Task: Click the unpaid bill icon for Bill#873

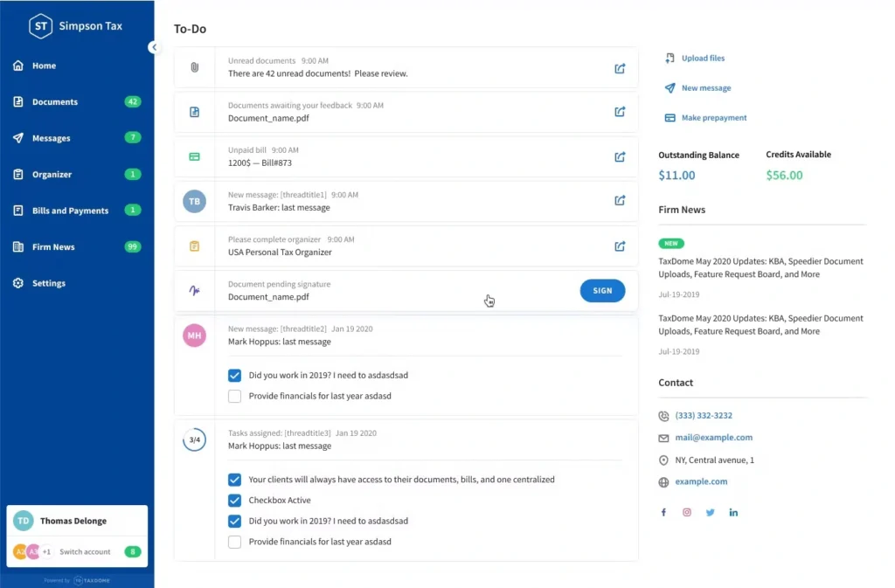Action: (194, 157)
